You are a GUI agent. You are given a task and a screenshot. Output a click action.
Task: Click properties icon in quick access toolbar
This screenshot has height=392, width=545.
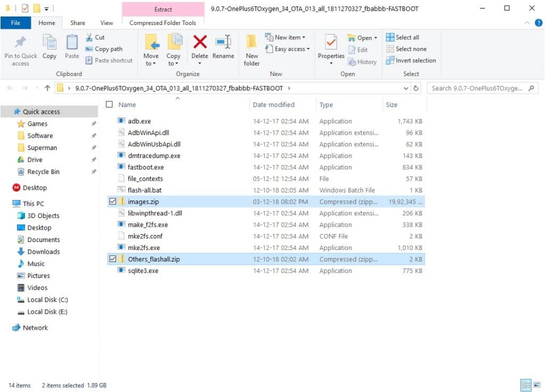(x=25, y=8)
